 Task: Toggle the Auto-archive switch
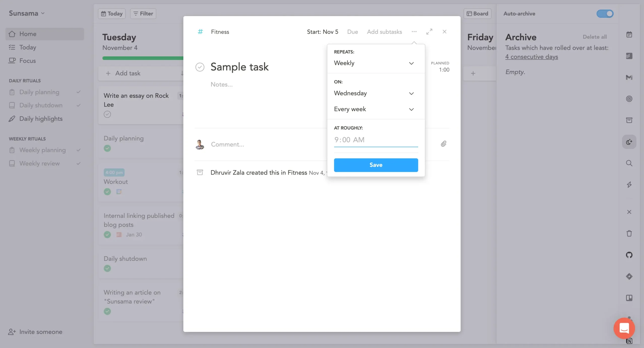(x=605, y=14)
